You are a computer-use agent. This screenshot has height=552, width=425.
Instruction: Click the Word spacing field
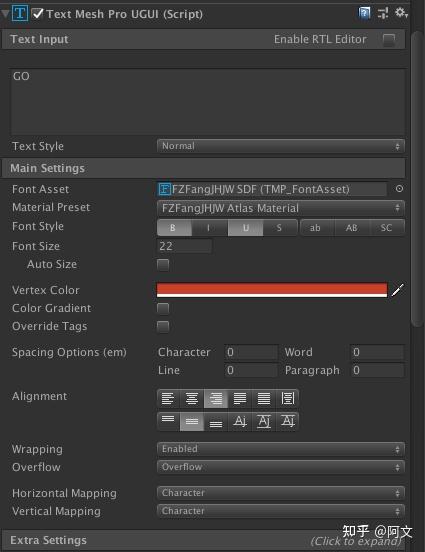pos(377,352)
